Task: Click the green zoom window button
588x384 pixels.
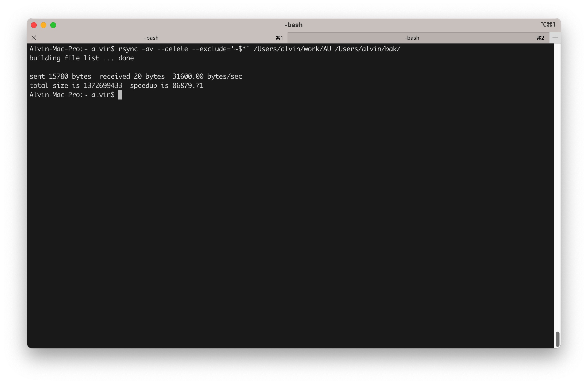Action: click(53, 25)
